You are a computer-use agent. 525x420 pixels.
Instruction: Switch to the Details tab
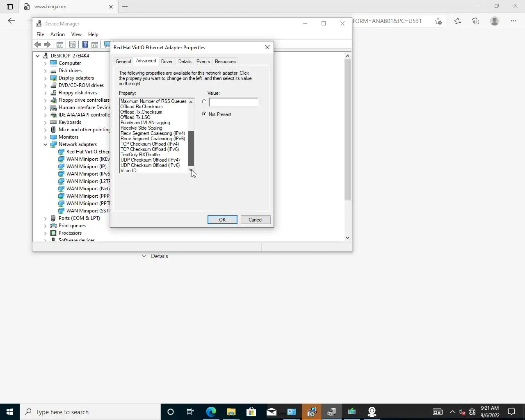(185, 62)
